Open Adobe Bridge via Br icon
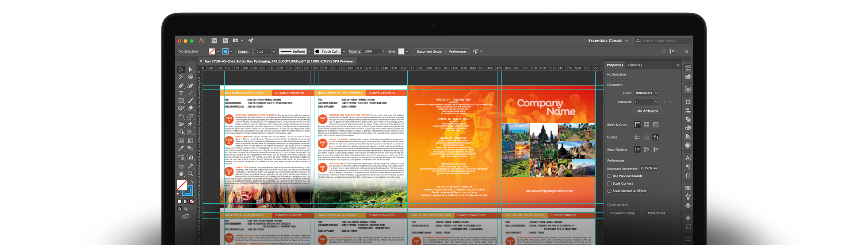The height and width of the screenshot is (245, 868). [214, 41]
